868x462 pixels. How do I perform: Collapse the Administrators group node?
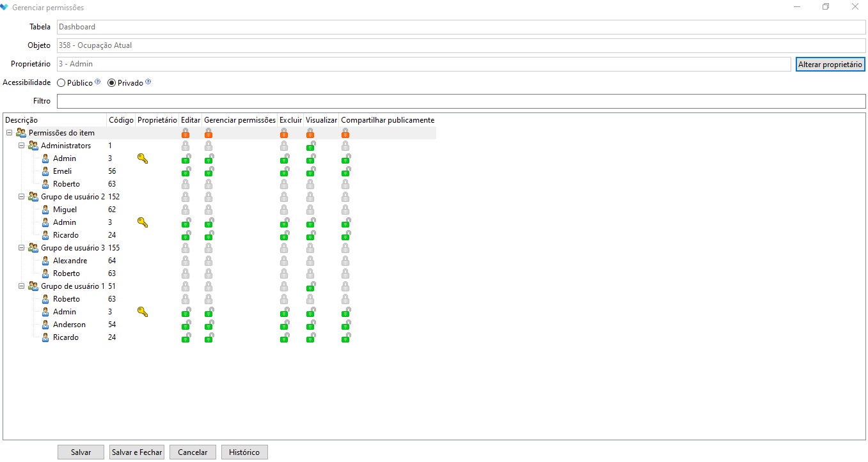pos(21,146)
